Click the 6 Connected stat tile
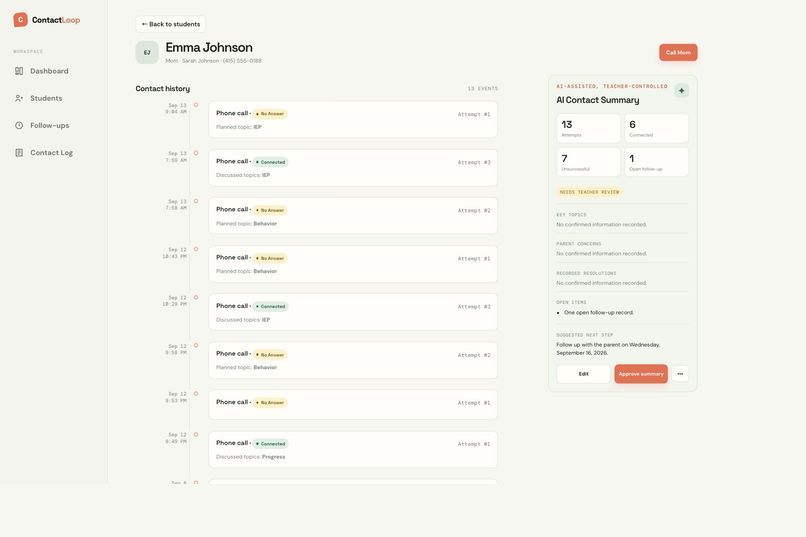Image resolution: width=806 pixels, height=537 pixels. point(656,128)
